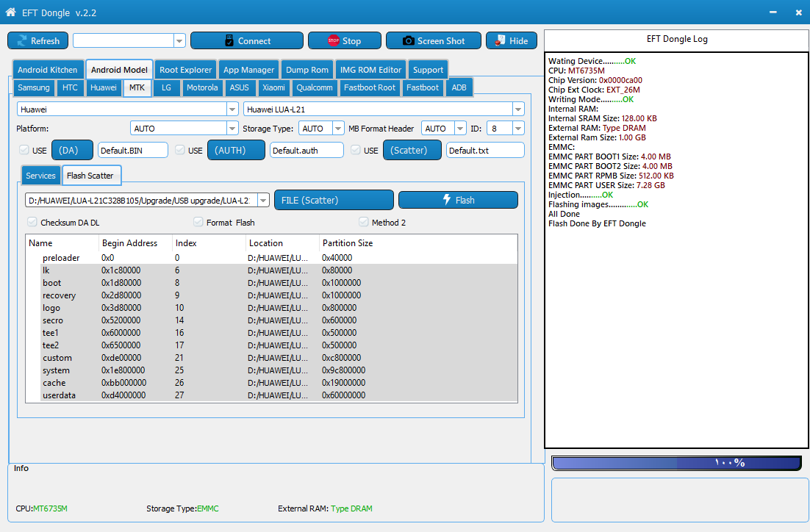
Task: Select the cache partition row
Action: 271,383
